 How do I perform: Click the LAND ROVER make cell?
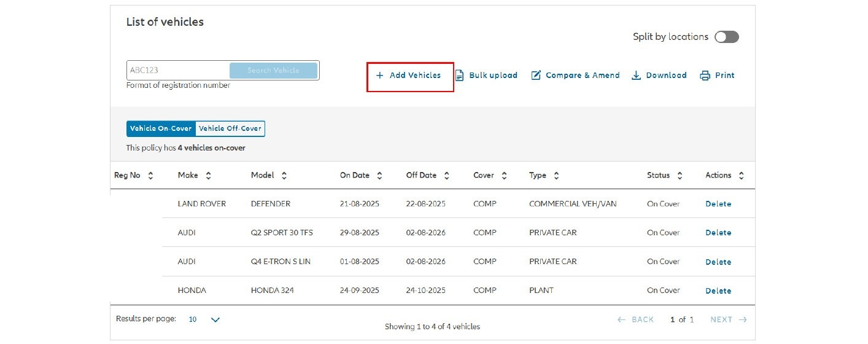[202, 204]
